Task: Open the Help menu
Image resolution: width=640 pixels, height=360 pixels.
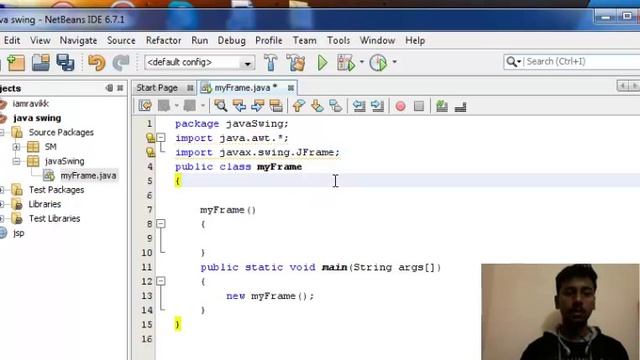Action: coord(415,40)
